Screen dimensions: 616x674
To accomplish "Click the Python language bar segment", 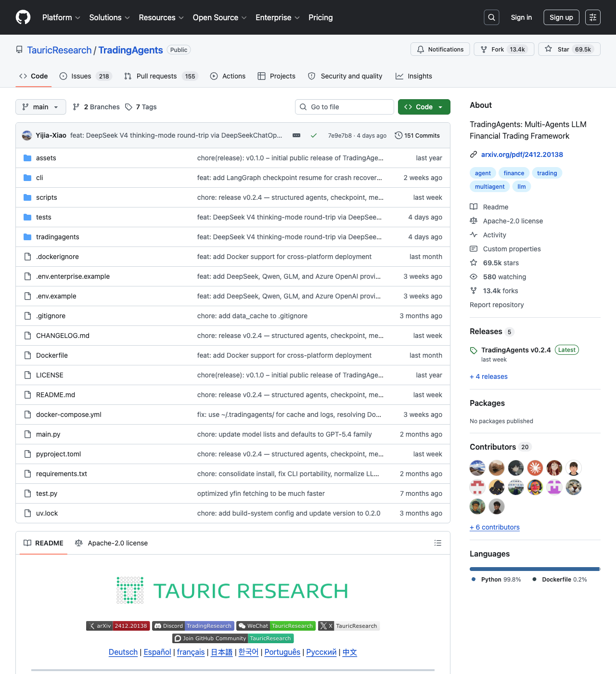I will tap(534, 569).
